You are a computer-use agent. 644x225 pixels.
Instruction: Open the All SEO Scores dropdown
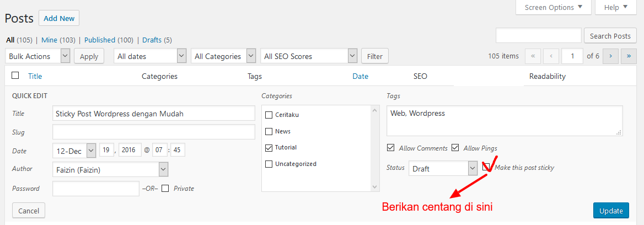(309, 56)
